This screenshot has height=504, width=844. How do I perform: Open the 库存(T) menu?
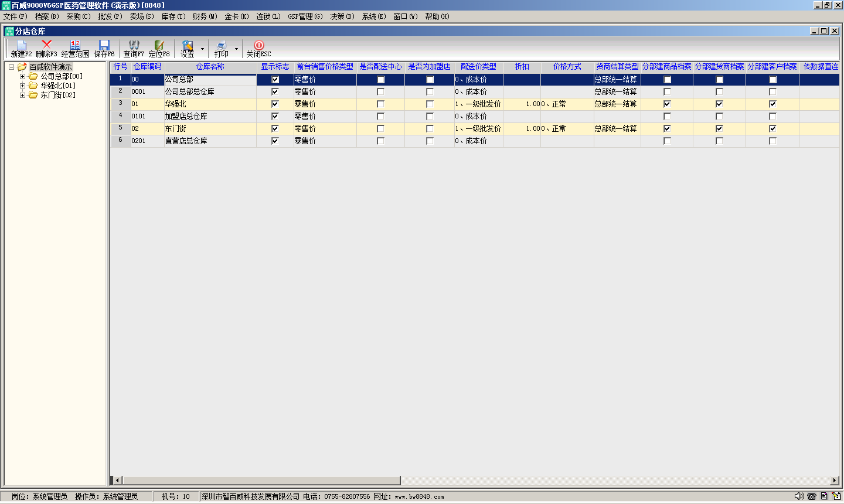pyautogui.click(x=173, y=16)
